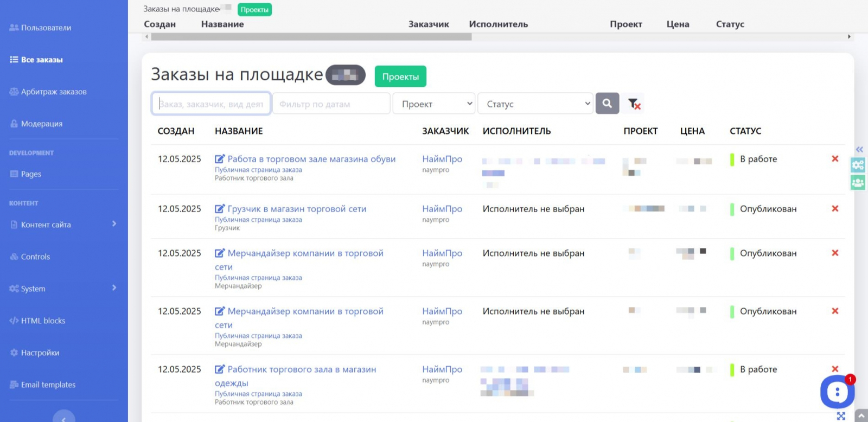Go to Арбитраж заказов
The width and height of the screenshot is (868, 422).
coord(48,92)
